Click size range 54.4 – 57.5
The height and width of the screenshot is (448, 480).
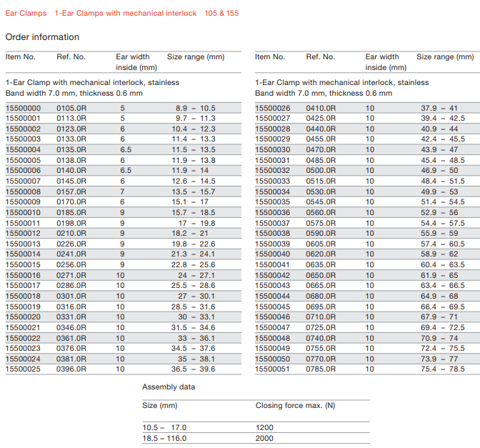tap(443, 223)
